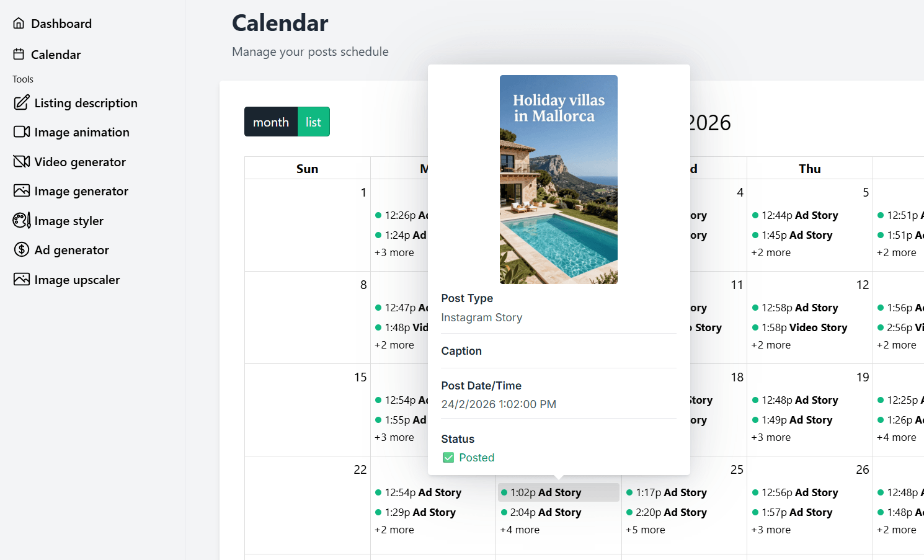Open the Video generator tool
924x560 pixels.
[79, 162]
